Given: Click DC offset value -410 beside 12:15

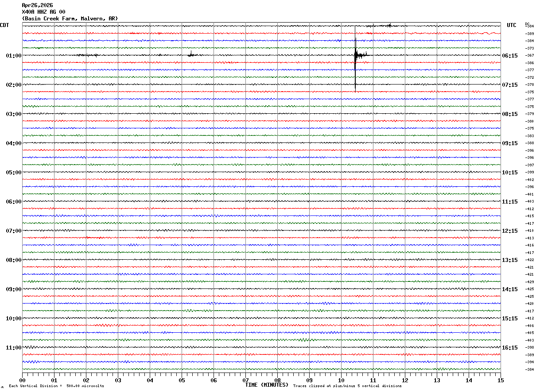Looking at the screenshot, I should click(x=529, y=231).
